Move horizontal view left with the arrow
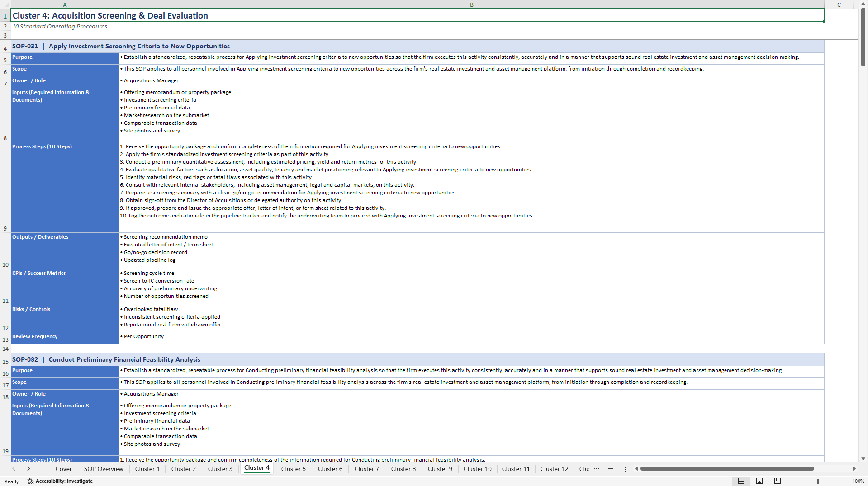The width and height of the screenshot is (868, 486). [x=636, y=469]
